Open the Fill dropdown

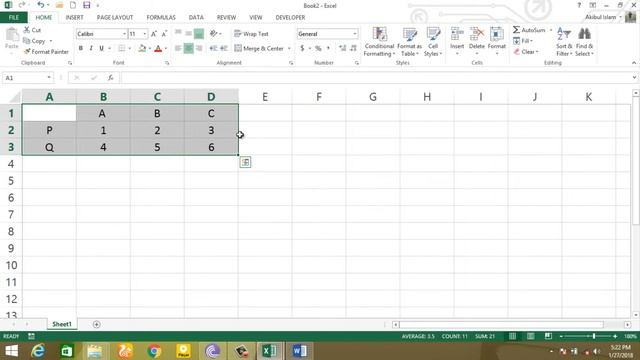523,41
